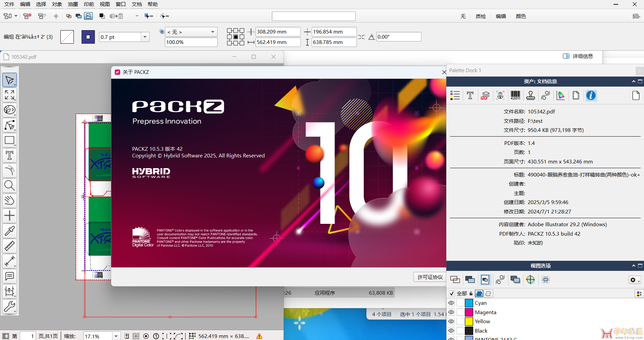Open the images asset icon

(500, 96)
